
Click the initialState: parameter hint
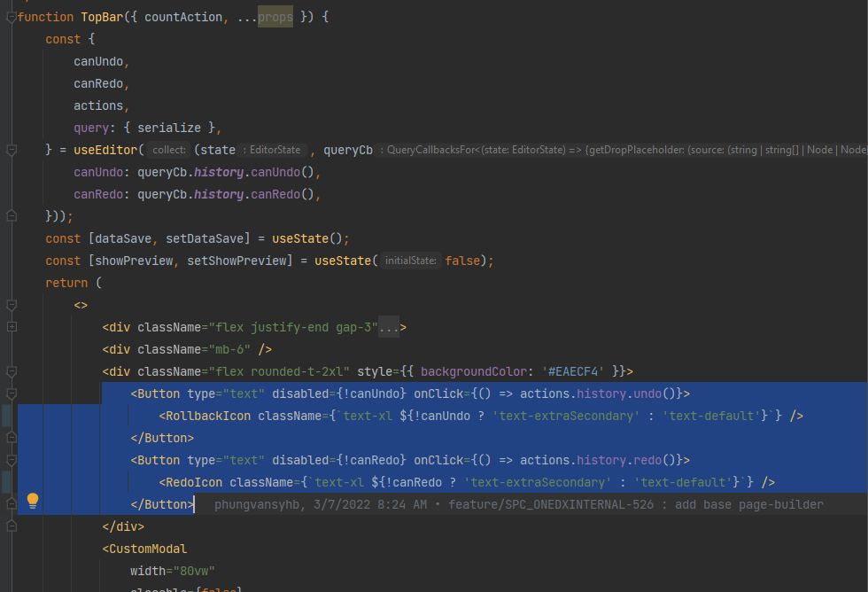(411, 261)
